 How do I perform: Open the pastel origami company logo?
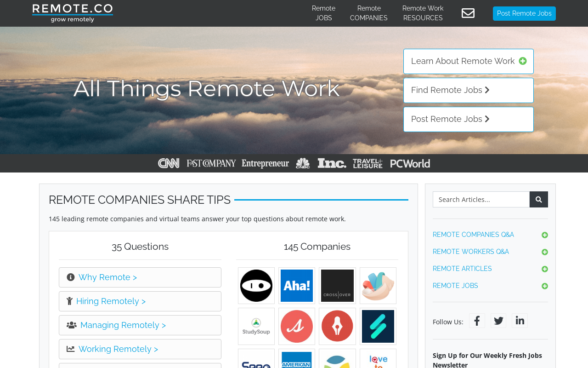(x=378, y=286)
